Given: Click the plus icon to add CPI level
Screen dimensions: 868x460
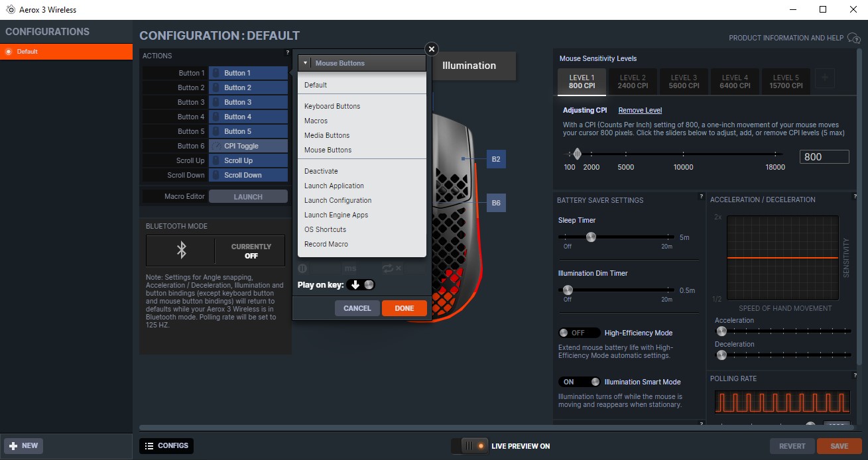Looking at the screenshot, I should click(824, 78).
